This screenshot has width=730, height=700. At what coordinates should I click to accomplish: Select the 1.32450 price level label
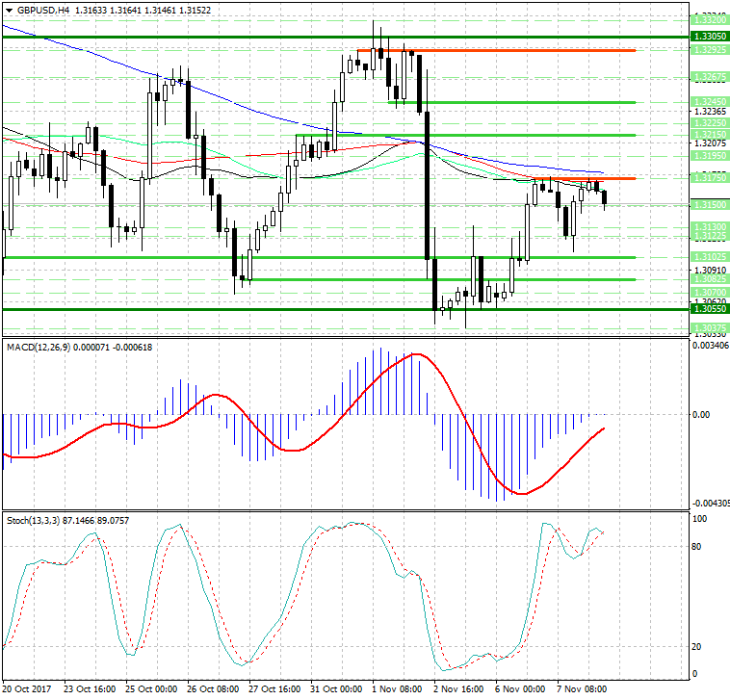tap(709, 101)
